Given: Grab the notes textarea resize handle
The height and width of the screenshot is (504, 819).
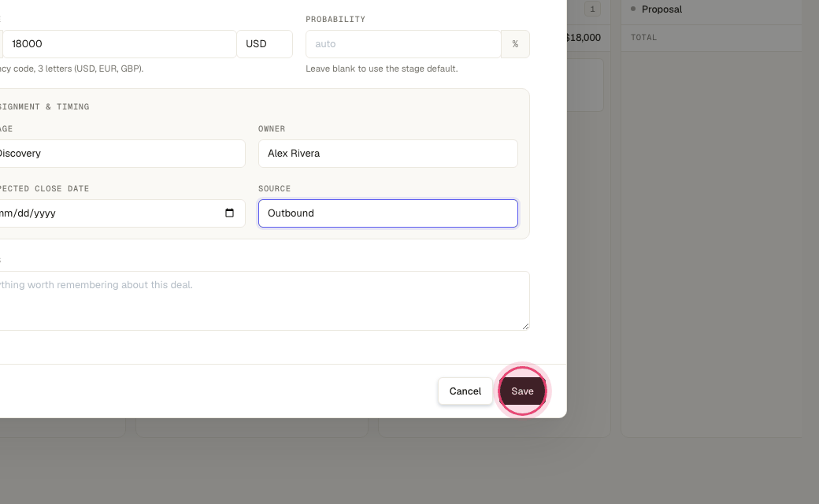Looking at the screenshot, I should coord(525,326).
